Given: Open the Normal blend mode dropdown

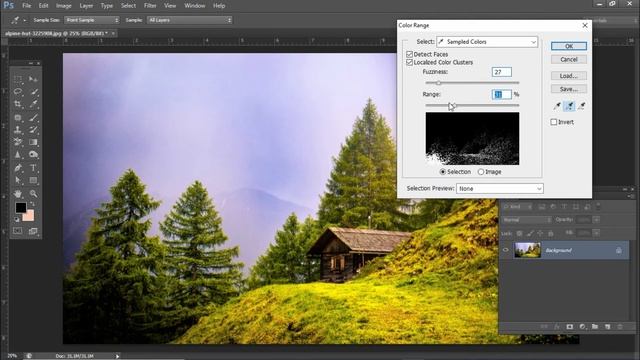Looking at the screenshot, I should [527, 220].
